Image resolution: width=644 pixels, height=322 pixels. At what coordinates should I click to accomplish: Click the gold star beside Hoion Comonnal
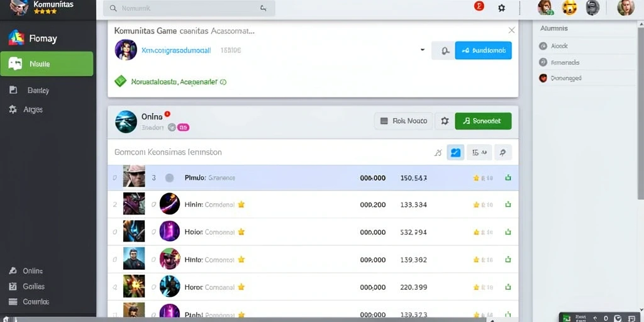tap(241, 231)
